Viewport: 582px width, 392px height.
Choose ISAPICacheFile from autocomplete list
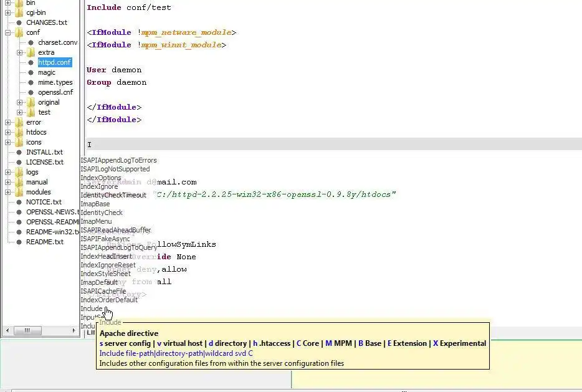[103, 291]
